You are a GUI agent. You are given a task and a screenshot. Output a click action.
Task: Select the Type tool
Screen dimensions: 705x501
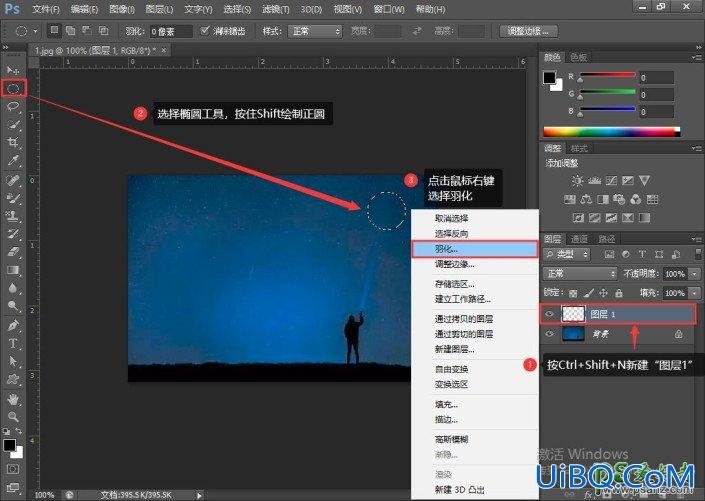13,343
